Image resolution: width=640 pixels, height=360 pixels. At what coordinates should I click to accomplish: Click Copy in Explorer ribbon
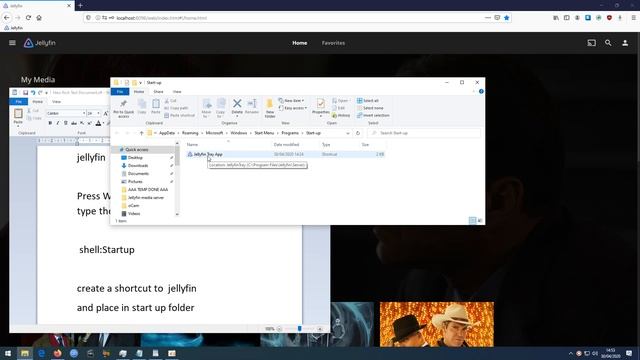pos(142,106)
